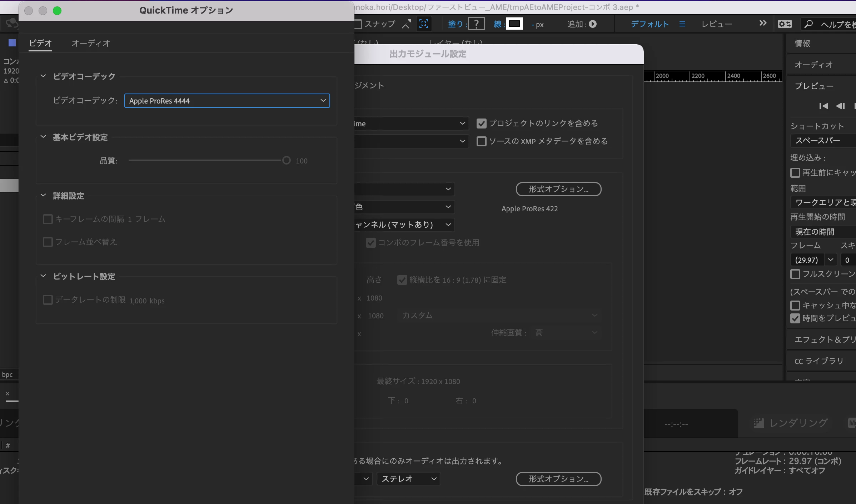
Task: Jump to first frame in Preview panel
Action: point(823,106)
